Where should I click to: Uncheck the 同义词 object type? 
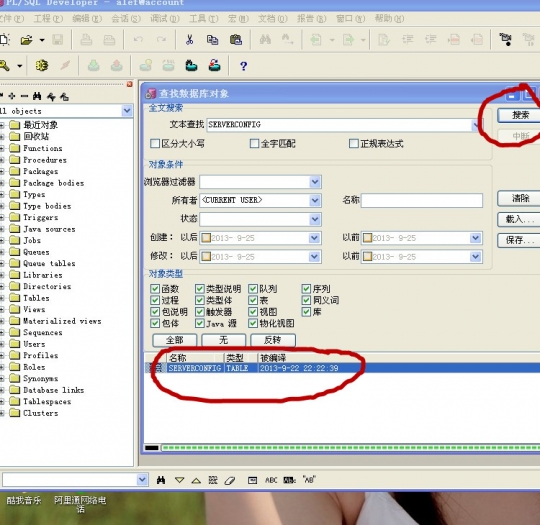click(306, 300)
